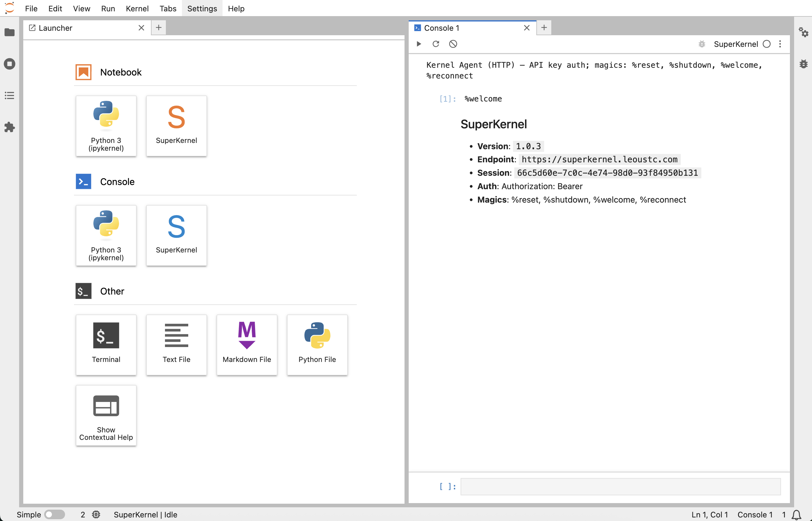
Task: Click SuperKernel kernel name selector
Action: (x=736, y=44)
